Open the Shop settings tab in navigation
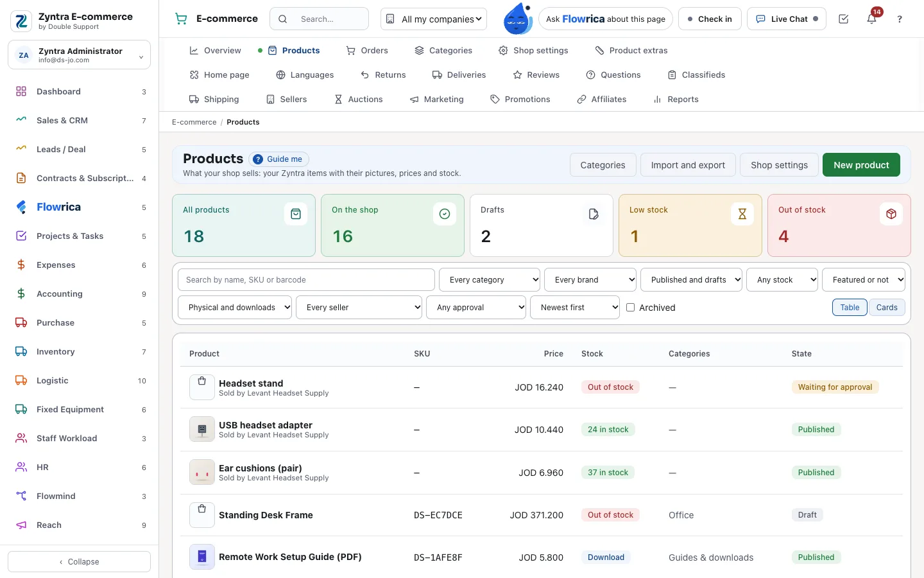This screenshot has height=578, width=924. pyautogui.click(x=533, y=51)
